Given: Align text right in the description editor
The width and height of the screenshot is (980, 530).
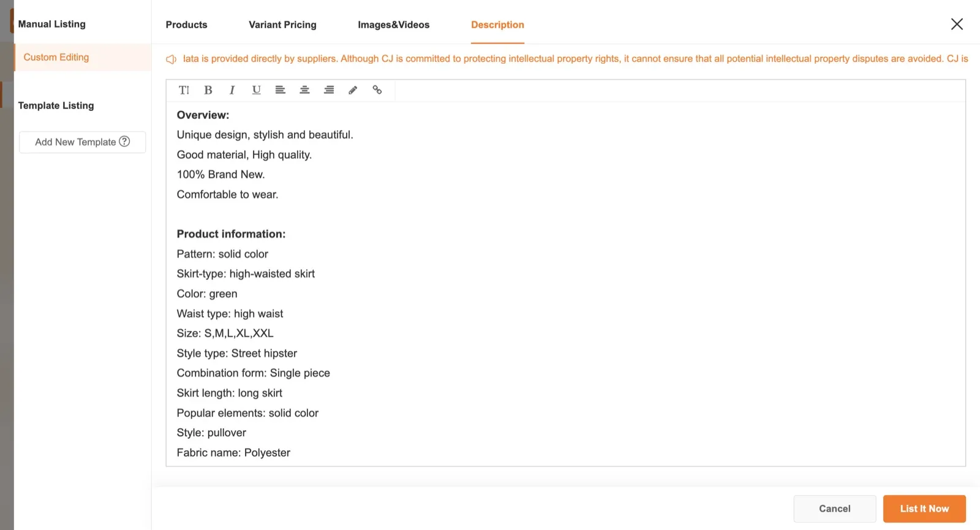Looking at the screenshot, I should [329, 90].
